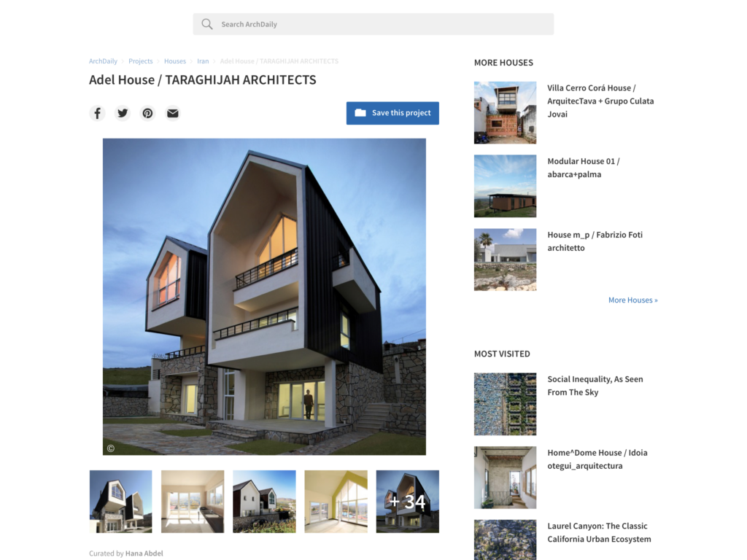Select Iran breadcrumb link
Screen dimensions: 747x560
click(x=203, y=61)
